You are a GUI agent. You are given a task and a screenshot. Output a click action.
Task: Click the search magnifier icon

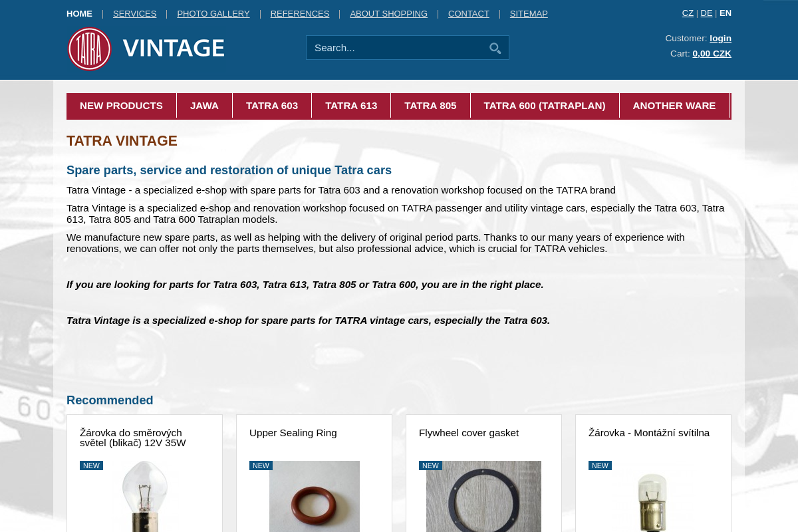(x=495, y=48)
